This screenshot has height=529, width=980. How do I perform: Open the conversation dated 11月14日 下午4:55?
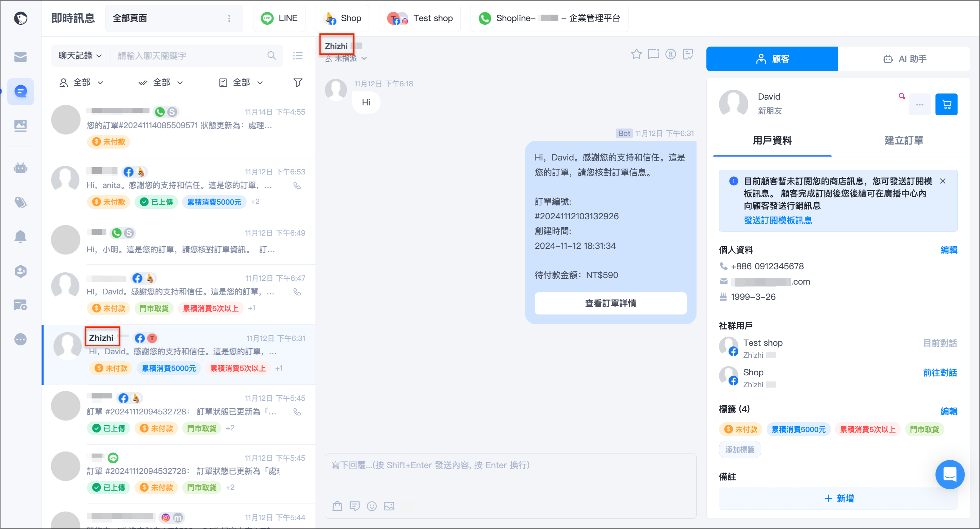179,128
